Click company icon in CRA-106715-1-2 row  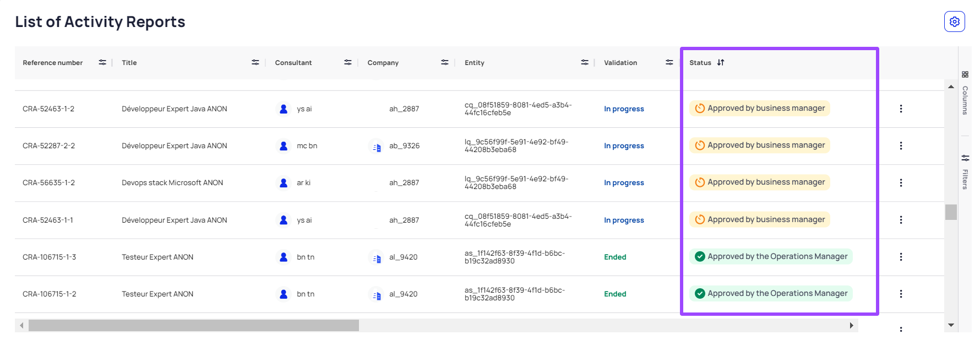click(377, 295)
